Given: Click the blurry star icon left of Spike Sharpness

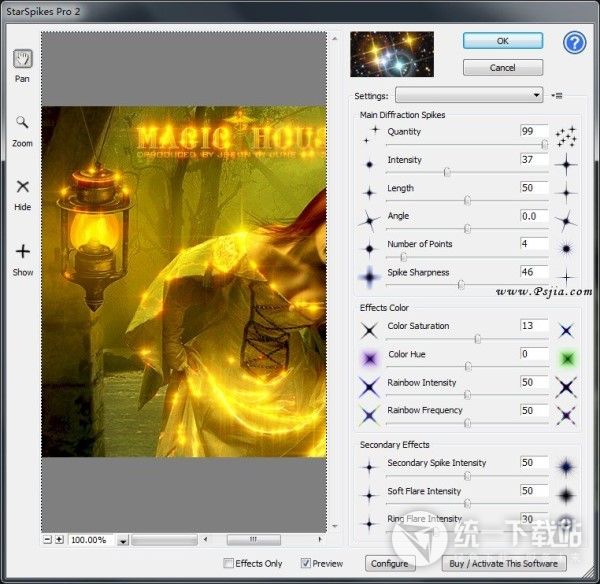Looking at the screenshot, I should tap(369, 276).
